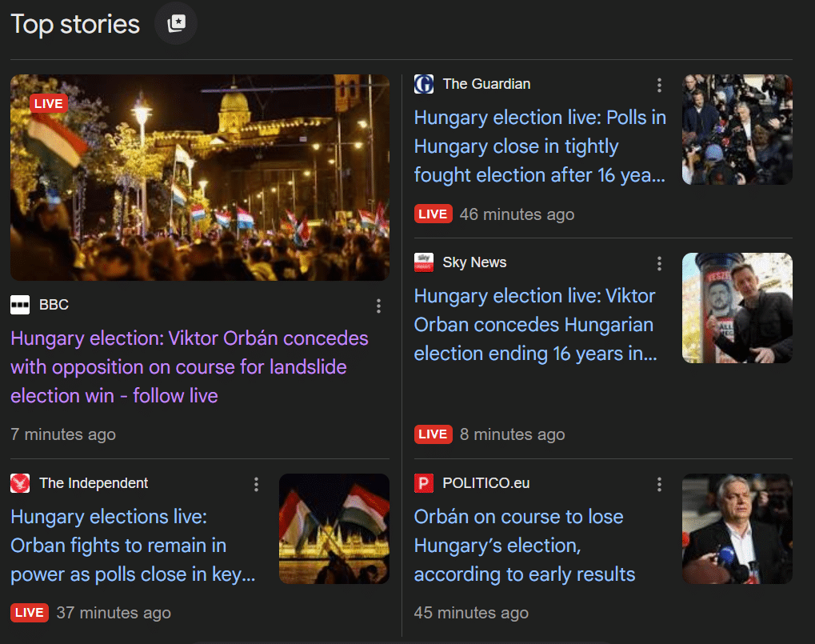Open the options menu on the Independent story

point(256,484)
